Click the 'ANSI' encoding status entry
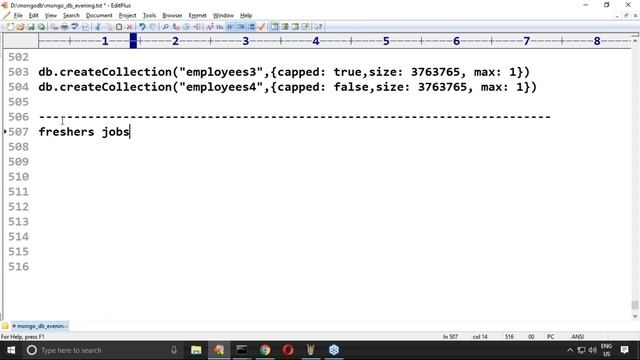This screenshot has height=360, width=640. (578, 337)
